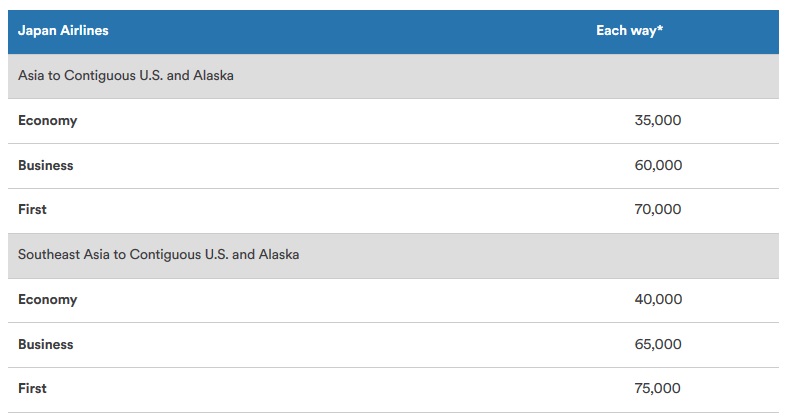The image size is (789, 420).
Task: Select Southeast Asia to Contiguous U.S. row
Action: [x=158, y=255]
